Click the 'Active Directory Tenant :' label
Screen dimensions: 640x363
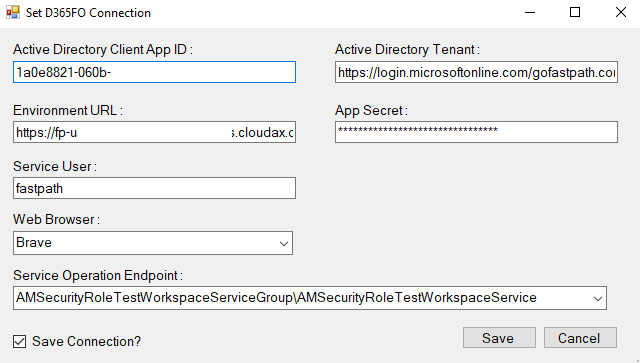click(407, 49)
